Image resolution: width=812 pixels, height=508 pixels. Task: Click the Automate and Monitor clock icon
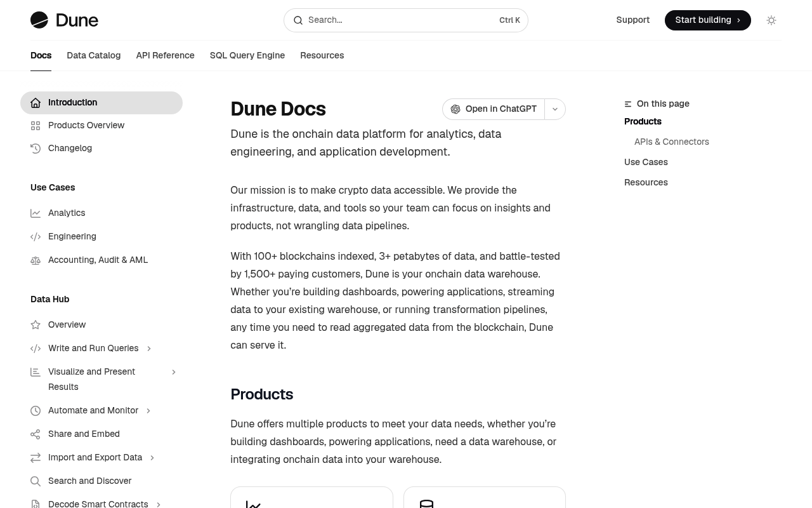(x=36, y=411)
